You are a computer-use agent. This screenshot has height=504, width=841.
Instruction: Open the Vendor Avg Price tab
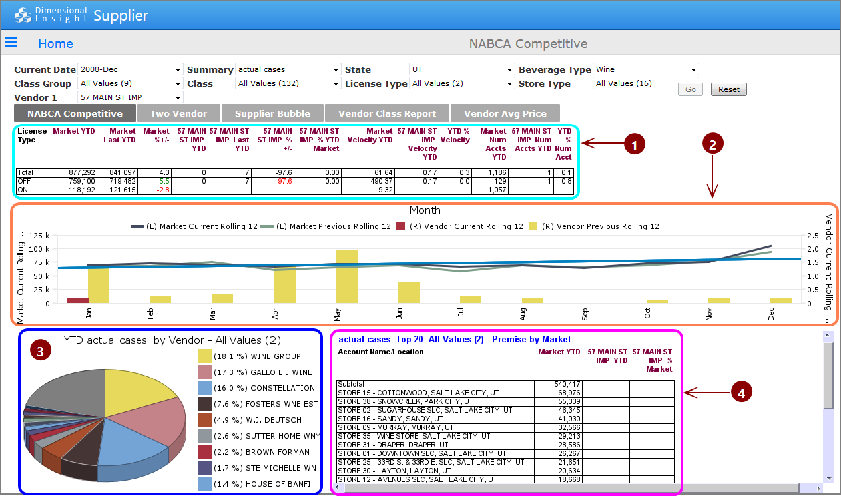(x=505, y=113)
